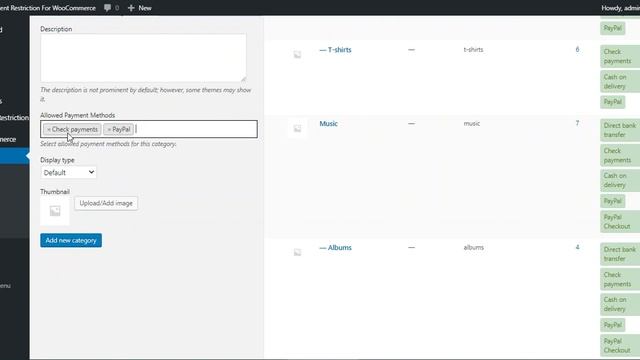This screenshot has height=360, width=640.
Task: Click the Thumbnail placeholder image
Action: tap(55, 211)
